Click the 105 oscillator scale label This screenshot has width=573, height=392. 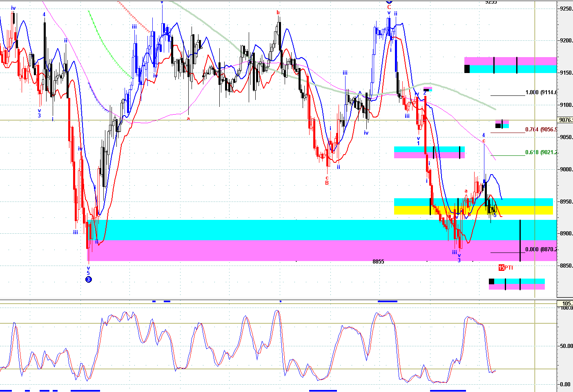[x=566, y=303]
